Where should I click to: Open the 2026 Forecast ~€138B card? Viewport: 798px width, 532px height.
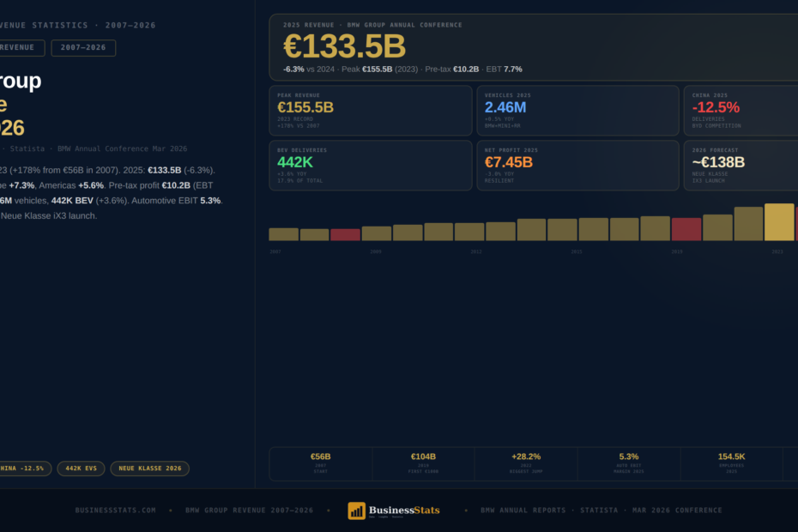[741, 166]
